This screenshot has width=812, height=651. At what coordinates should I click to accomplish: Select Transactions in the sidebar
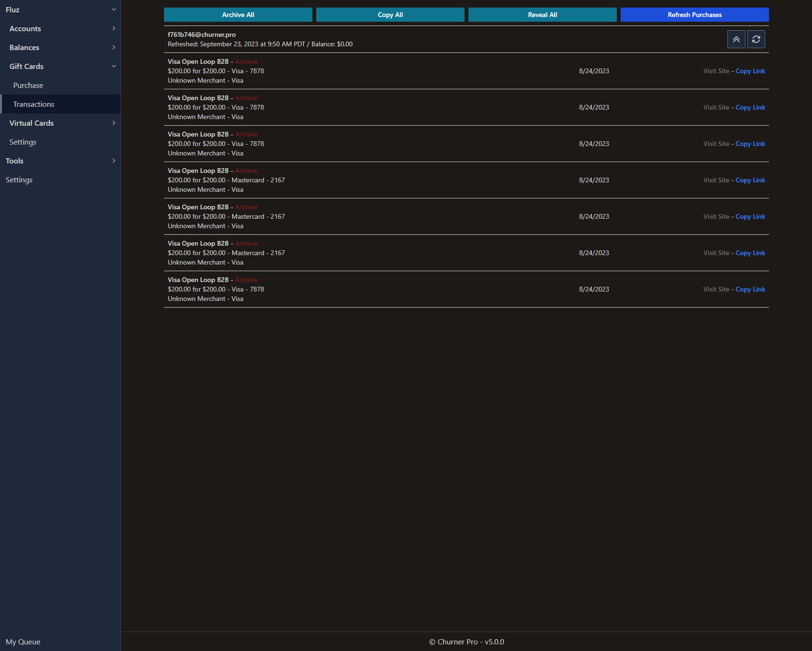pyautogui.click(x=34, y=104)
